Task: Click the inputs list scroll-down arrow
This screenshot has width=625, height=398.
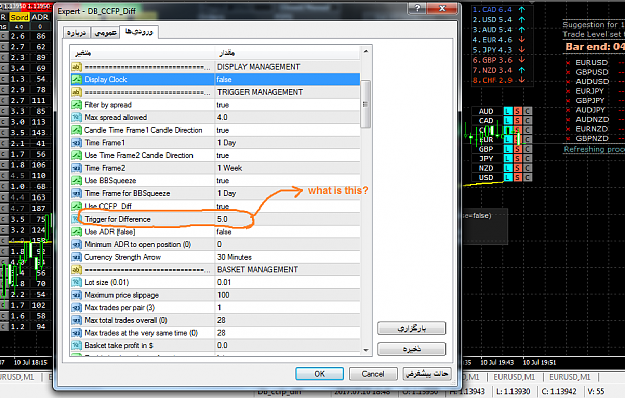Action: coord(366,350)
